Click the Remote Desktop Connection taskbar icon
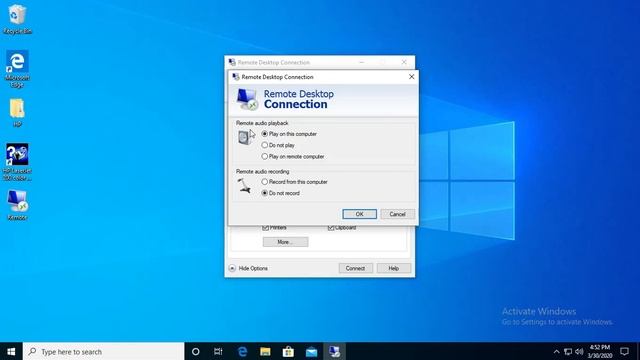 pos(335,351)
